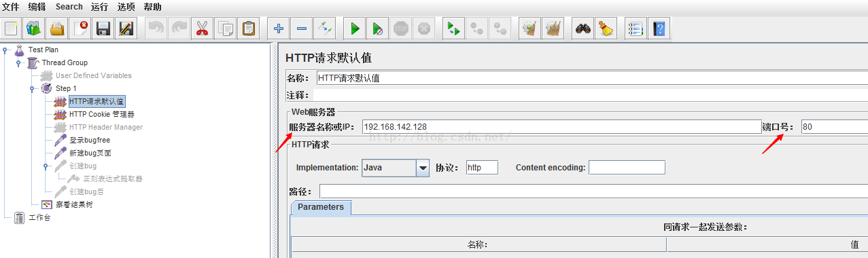868x258 pixels.
Task: Click the Toggle enable/disable toolbar icon
Action: tap(325, 29)
